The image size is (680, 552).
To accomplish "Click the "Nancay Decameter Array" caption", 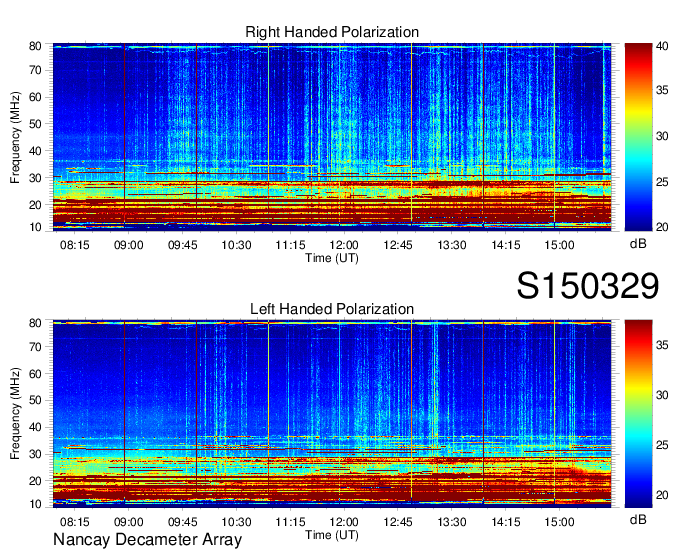I will tap(147, 540).
